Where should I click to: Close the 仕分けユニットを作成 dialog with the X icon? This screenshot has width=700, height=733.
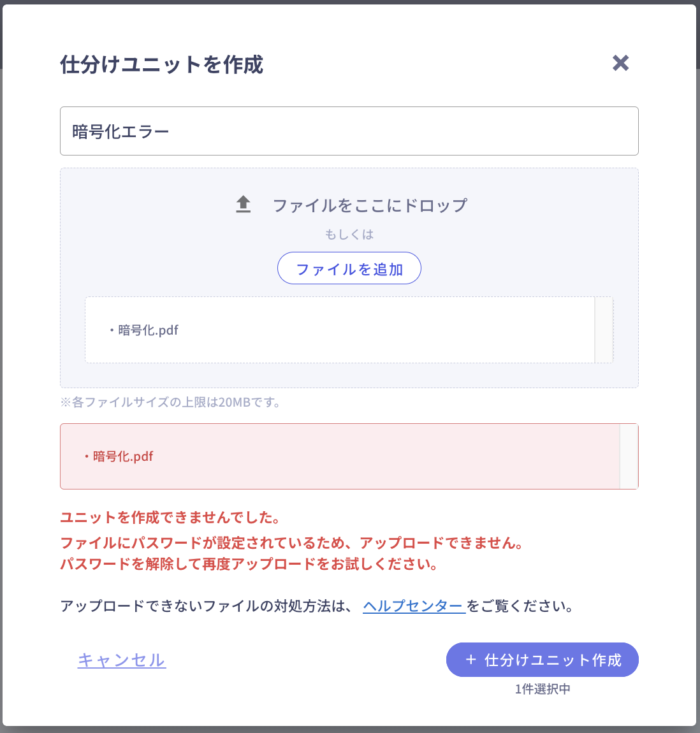[620, 63]
